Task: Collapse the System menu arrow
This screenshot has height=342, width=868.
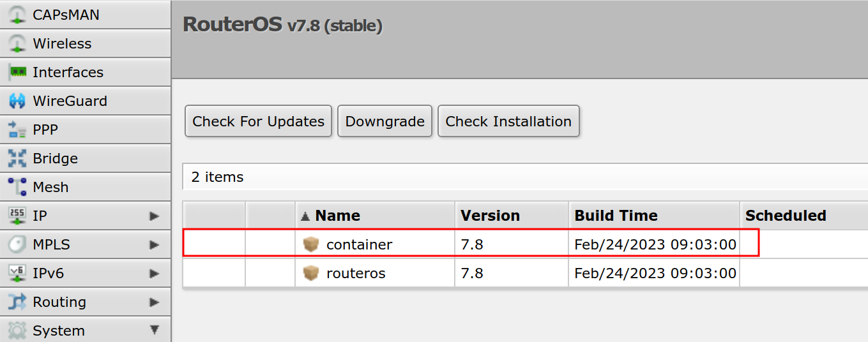Action: click(154, 331)
